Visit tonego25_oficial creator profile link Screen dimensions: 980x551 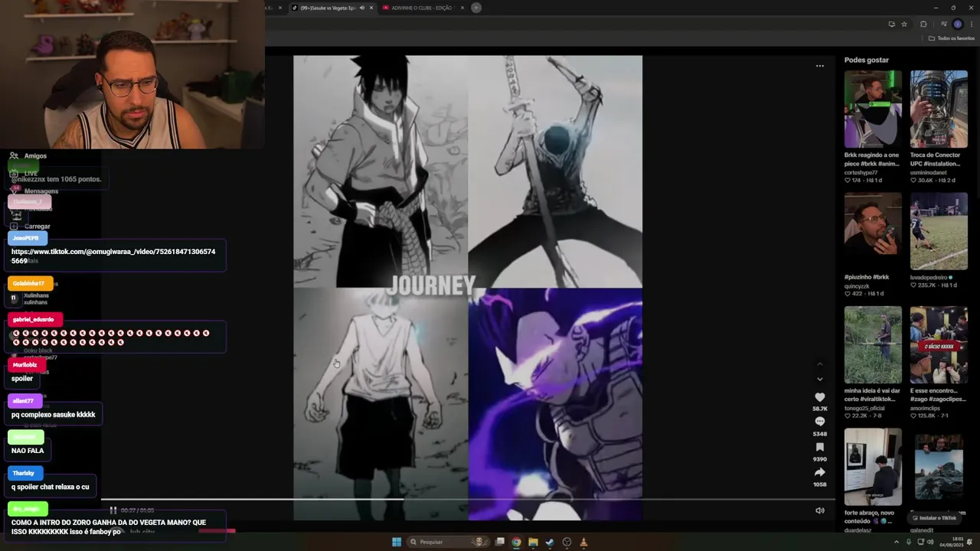point(864,408)
